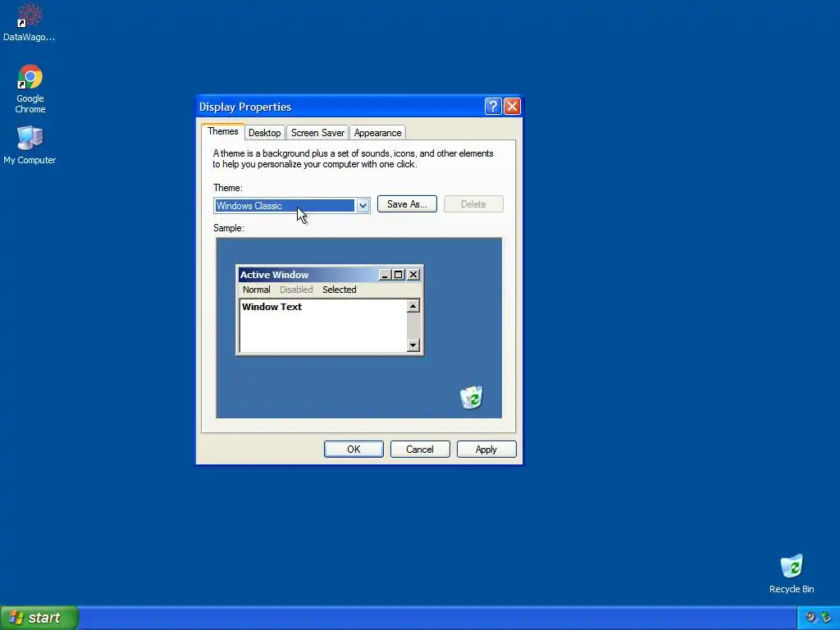This screenshot has width=840, height=630.
Task: Confirm with the OK button
Action: coord(354,450)
